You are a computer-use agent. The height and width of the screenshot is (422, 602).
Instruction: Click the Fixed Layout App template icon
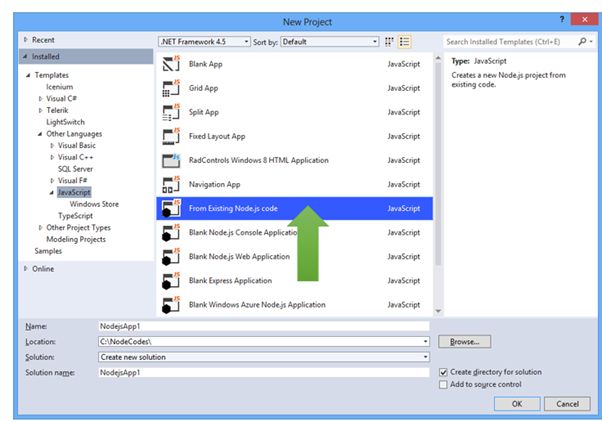[x=171, y=136]
